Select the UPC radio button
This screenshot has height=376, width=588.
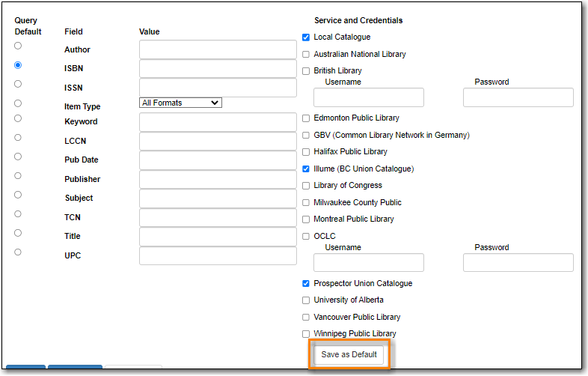(18, 252)
